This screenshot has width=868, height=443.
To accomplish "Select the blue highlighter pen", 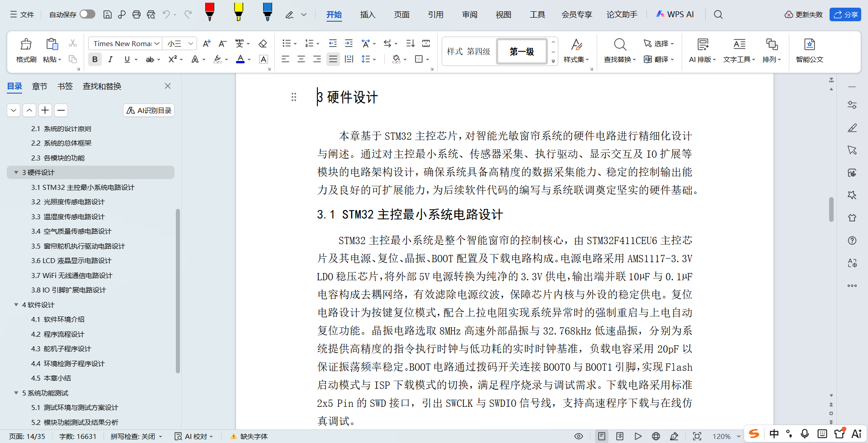I will 268,12.
